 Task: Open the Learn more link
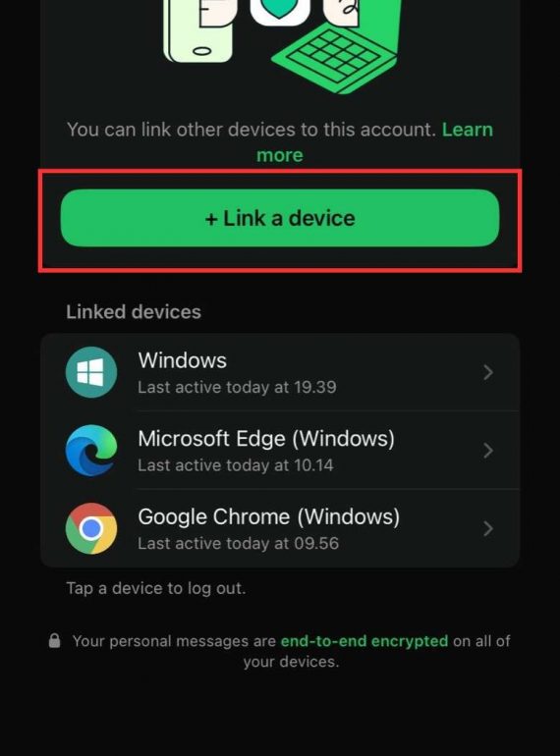[x=374, y=142]
